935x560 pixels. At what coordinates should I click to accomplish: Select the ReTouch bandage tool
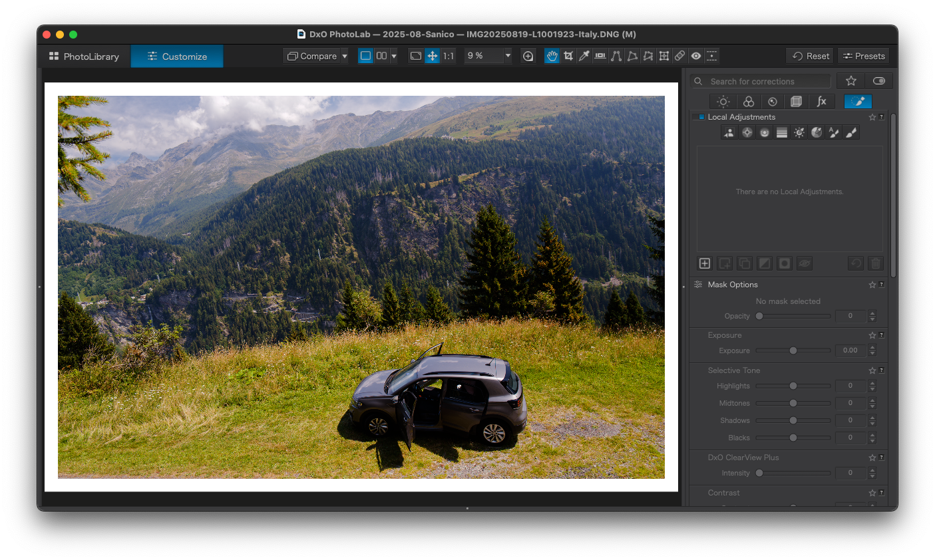(x=680, y=56)
